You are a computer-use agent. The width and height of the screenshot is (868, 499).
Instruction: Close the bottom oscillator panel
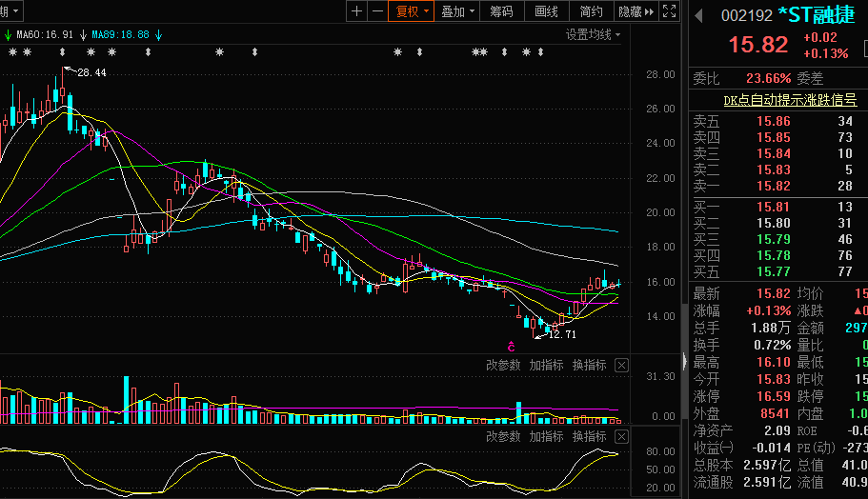(x=621, y=436)
